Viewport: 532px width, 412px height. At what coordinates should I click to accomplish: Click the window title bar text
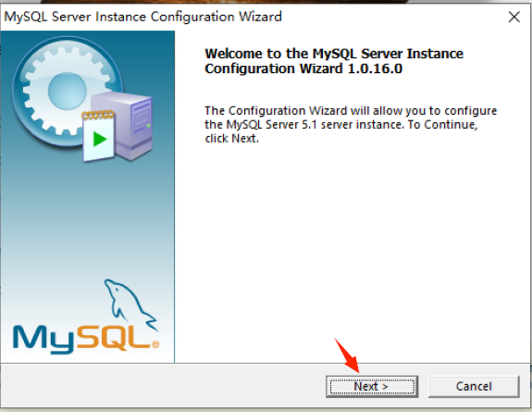142,17
